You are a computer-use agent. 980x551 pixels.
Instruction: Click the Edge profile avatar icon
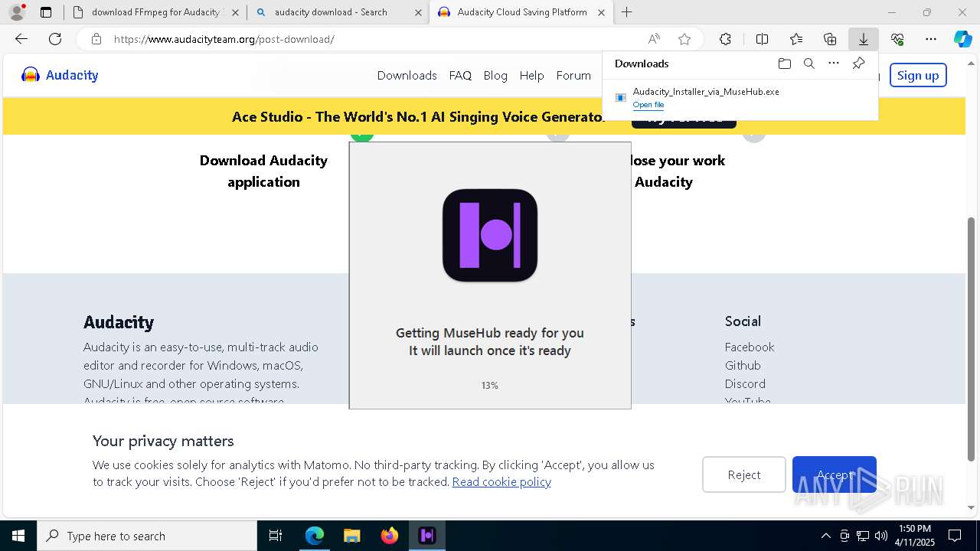16,12
